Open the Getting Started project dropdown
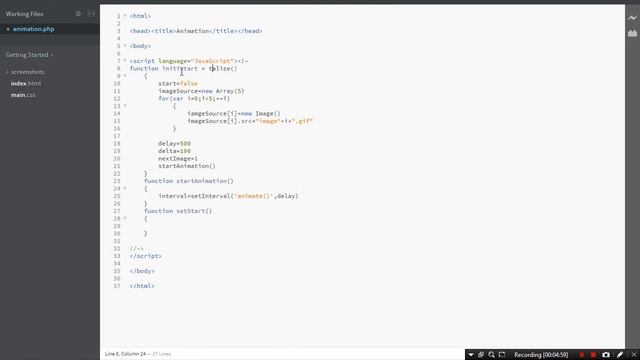The height and width of the screenshot is (360, 640). click(x=29, y=55)
